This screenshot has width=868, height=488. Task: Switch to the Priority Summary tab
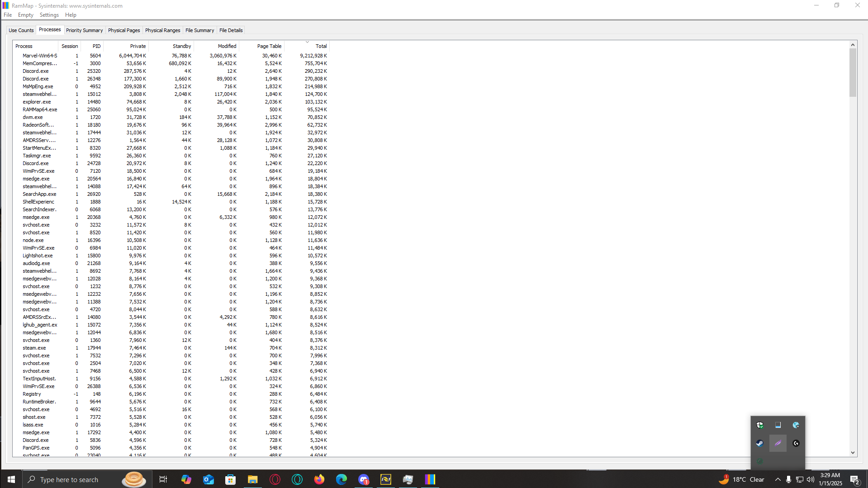(84, 30)
